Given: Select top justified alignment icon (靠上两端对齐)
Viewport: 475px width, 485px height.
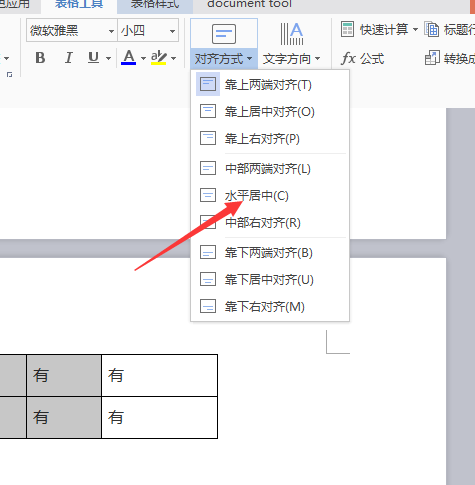Looking at the screenshot, I should click(x=208, y=84).
